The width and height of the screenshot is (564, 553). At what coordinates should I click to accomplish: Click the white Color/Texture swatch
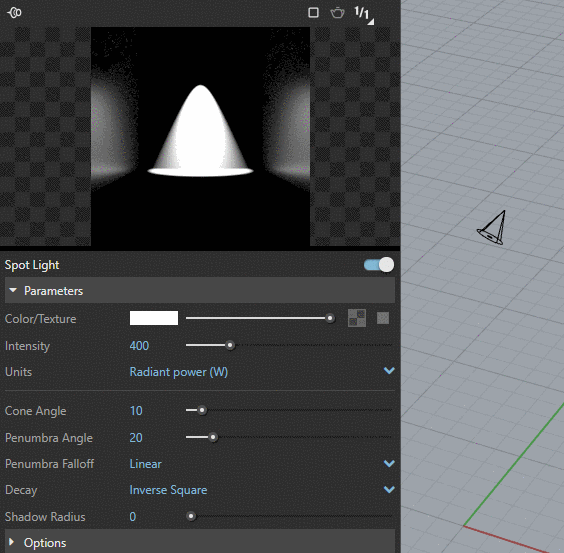[154, 318]
